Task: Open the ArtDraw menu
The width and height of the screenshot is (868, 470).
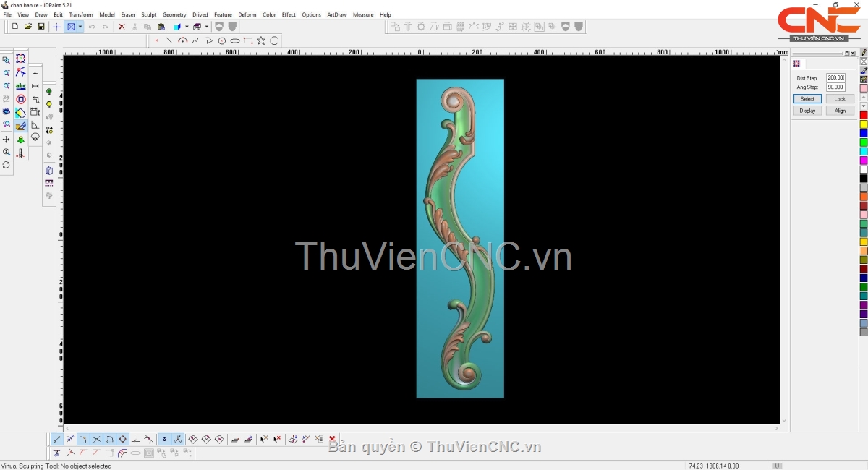Action: [x=336, y=14]
